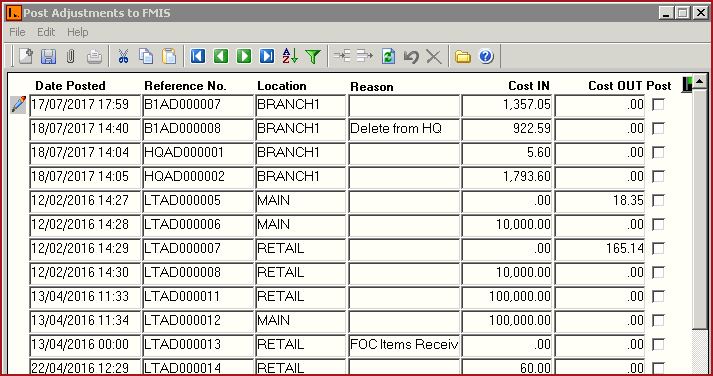Click the green refresh icon

[x=388, y=56]
